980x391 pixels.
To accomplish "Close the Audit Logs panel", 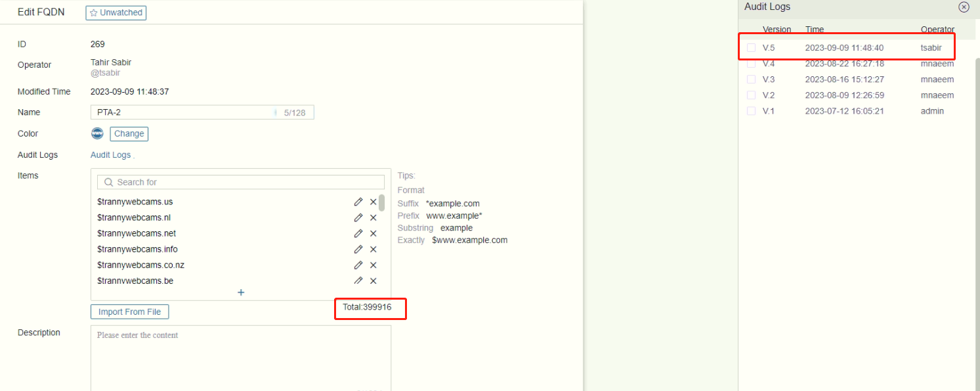I will pos(964,7).
